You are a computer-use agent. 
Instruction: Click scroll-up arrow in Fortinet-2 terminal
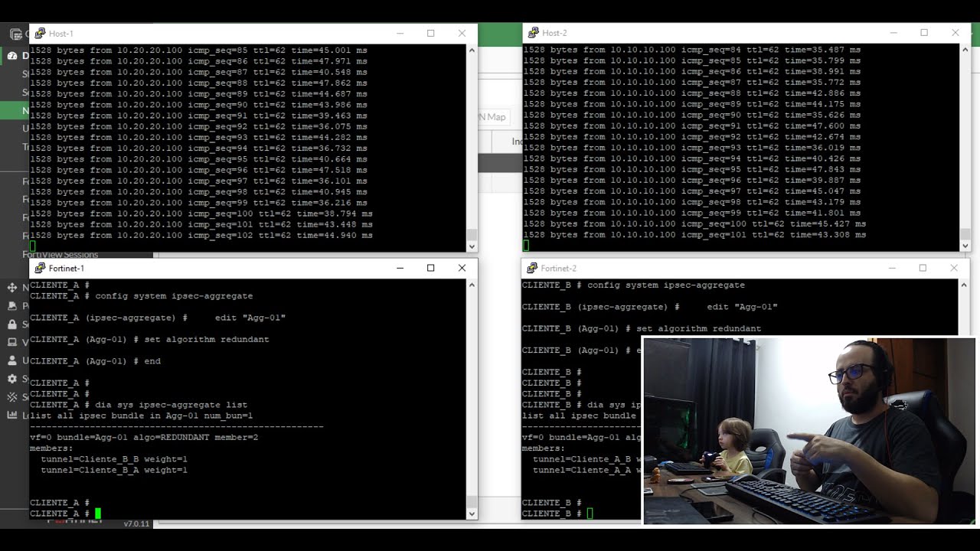coord(963,285)
